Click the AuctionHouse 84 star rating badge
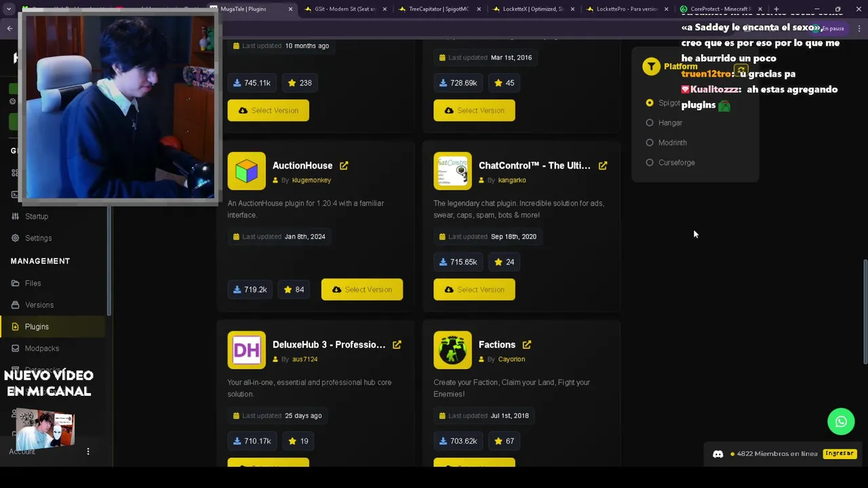 click(294, 289)
